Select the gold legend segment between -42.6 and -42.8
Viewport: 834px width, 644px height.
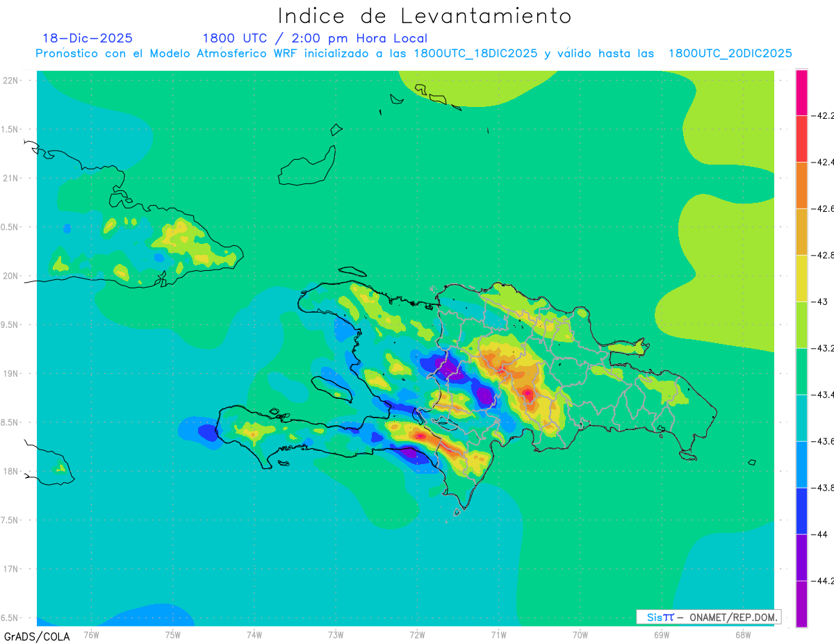[x=801, y=231]
